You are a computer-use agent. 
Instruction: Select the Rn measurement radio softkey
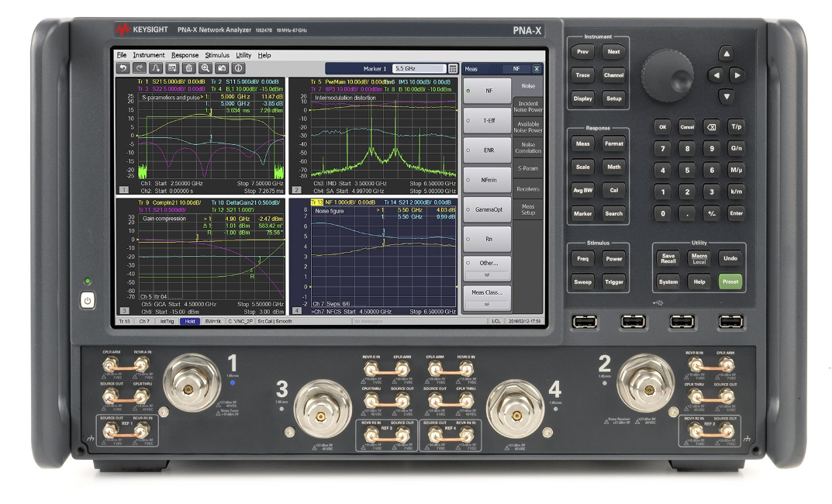(x=487, y=240)
